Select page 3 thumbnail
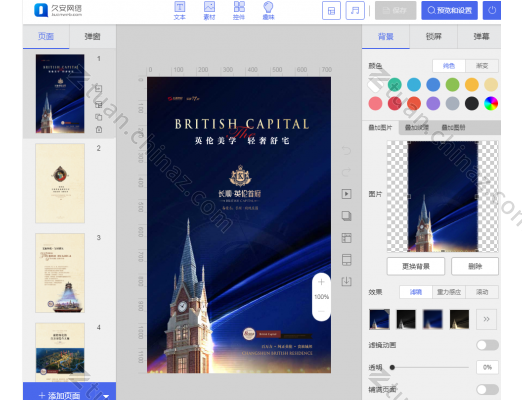The width and height of the screenshot is (522, 400). point(60,273)
